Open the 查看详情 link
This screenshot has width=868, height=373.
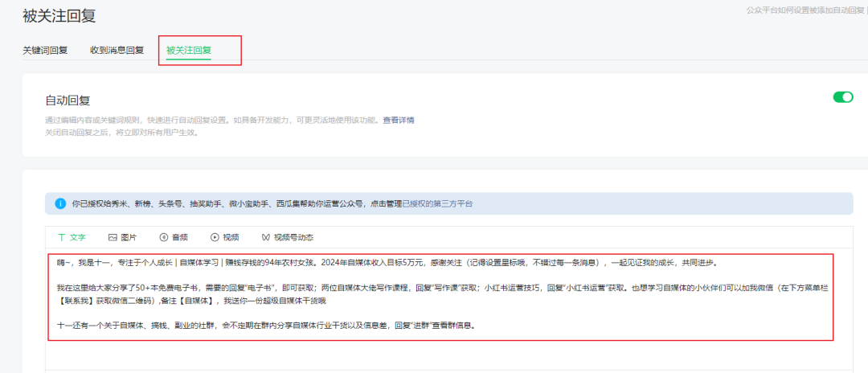pos(399,120)
